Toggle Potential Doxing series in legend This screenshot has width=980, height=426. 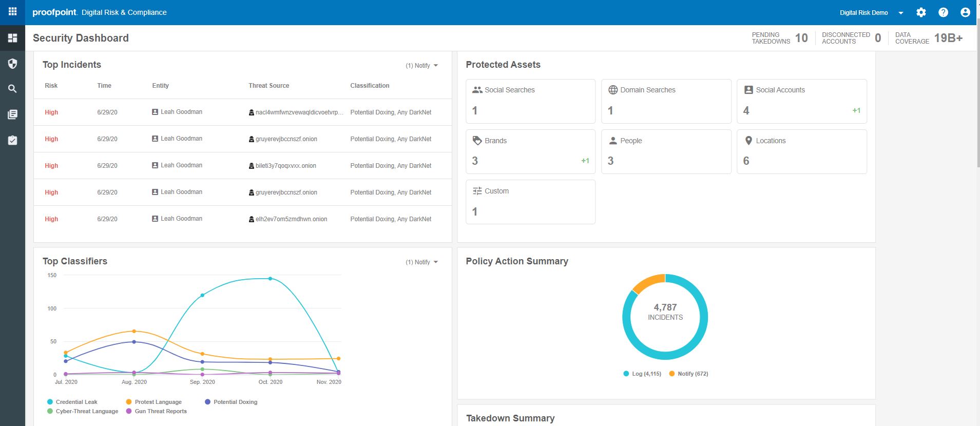[231, 402]
